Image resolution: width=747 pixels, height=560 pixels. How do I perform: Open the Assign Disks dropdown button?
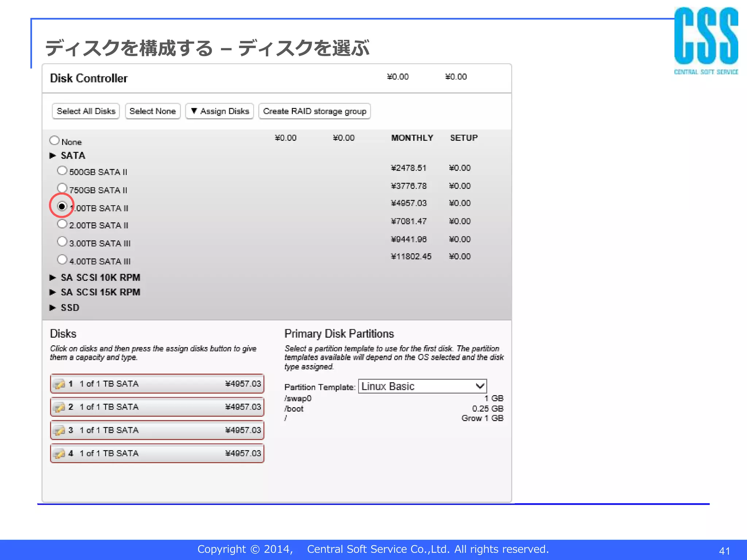(220, 111)
